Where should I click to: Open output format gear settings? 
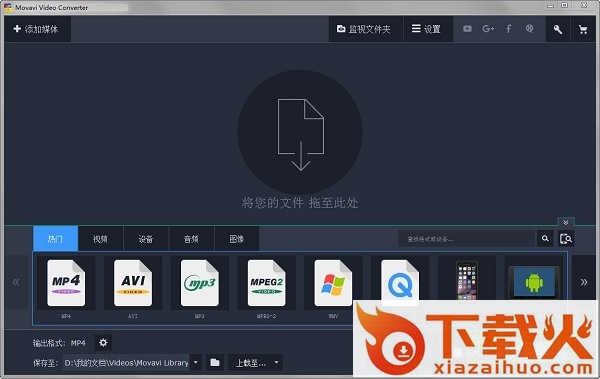click(x=103, y=343)
